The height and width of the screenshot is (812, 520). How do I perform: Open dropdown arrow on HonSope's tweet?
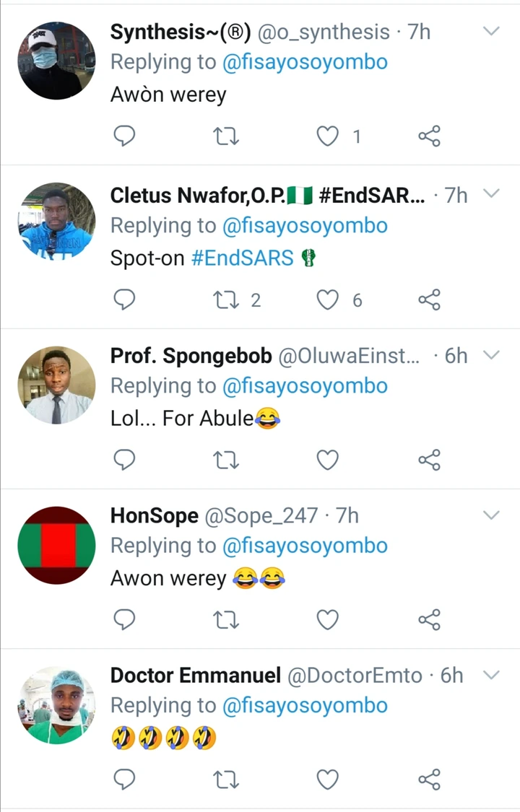(490, 515)
